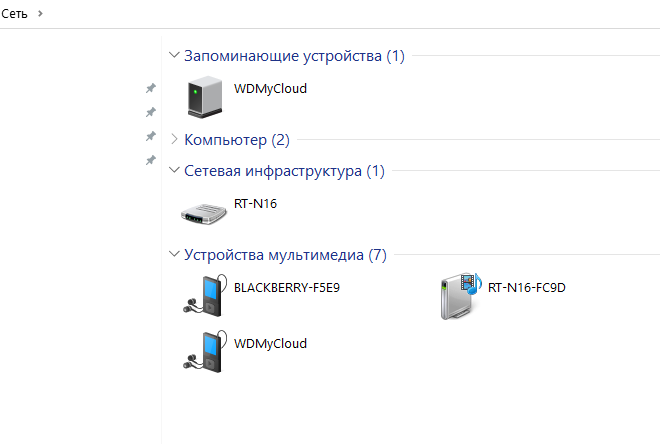Select the BLACKBERRY-F5E9 media player icon
Screen dimensions: 660x444
(205, 295)
